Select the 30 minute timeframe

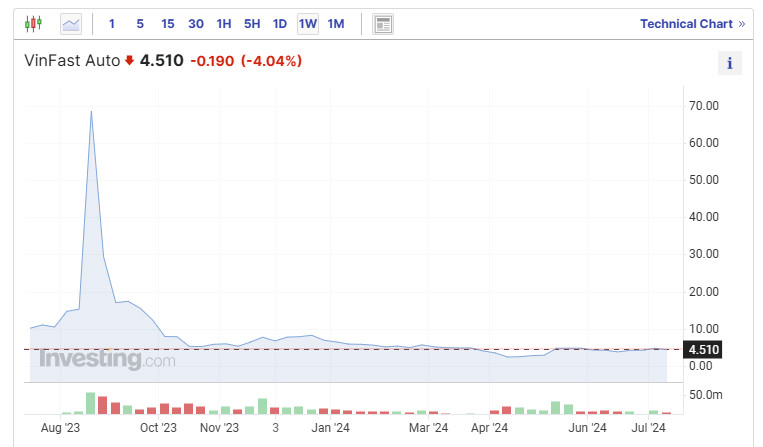pyautogui.click(x=196, y=24)
